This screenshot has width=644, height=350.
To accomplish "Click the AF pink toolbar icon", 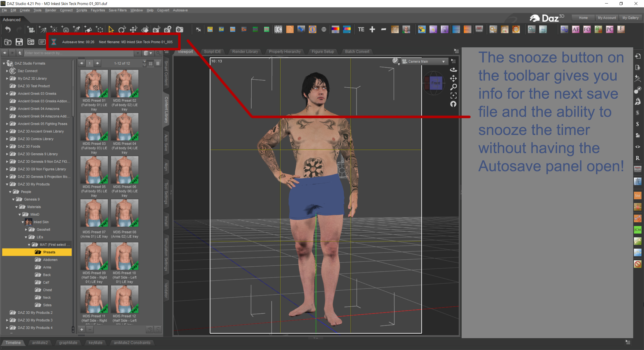I will point(576,29).
